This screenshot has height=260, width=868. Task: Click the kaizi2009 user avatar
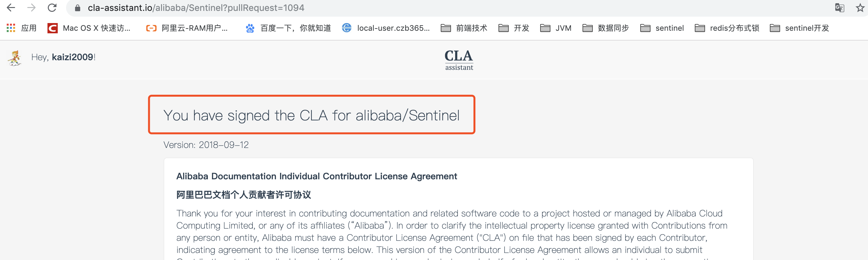coord(14,58)
